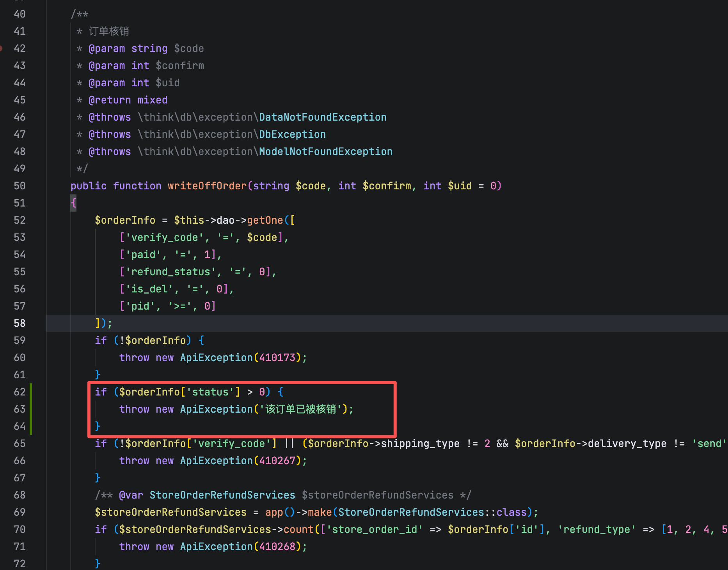The width and height of the screenshot is (728, 570).
Task: Click error code 410268
Action: [x=277, y=547]
